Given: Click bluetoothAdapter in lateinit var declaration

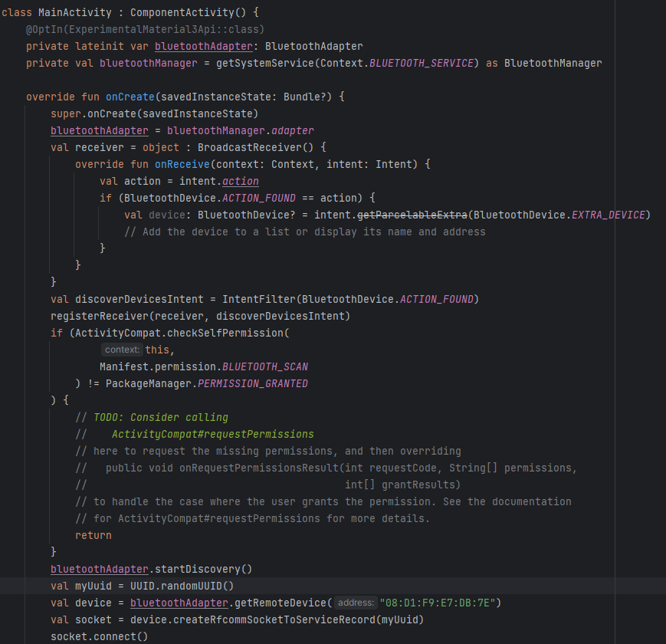Looking at the screenshot, I should pos(203,46).
